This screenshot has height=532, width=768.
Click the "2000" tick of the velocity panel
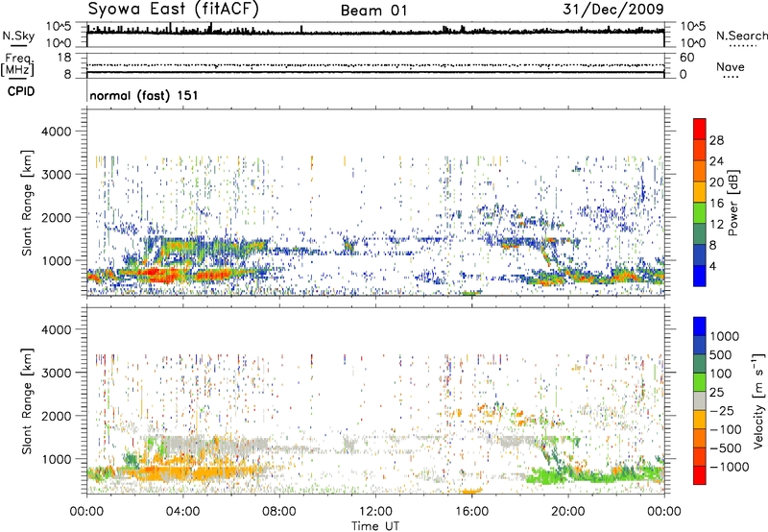click(x=57, y=416)
